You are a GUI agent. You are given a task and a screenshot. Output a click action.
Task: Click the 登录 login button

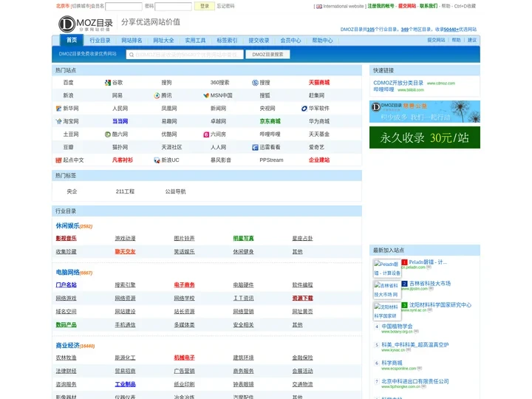pyautogui.click(x=205, y=6)
